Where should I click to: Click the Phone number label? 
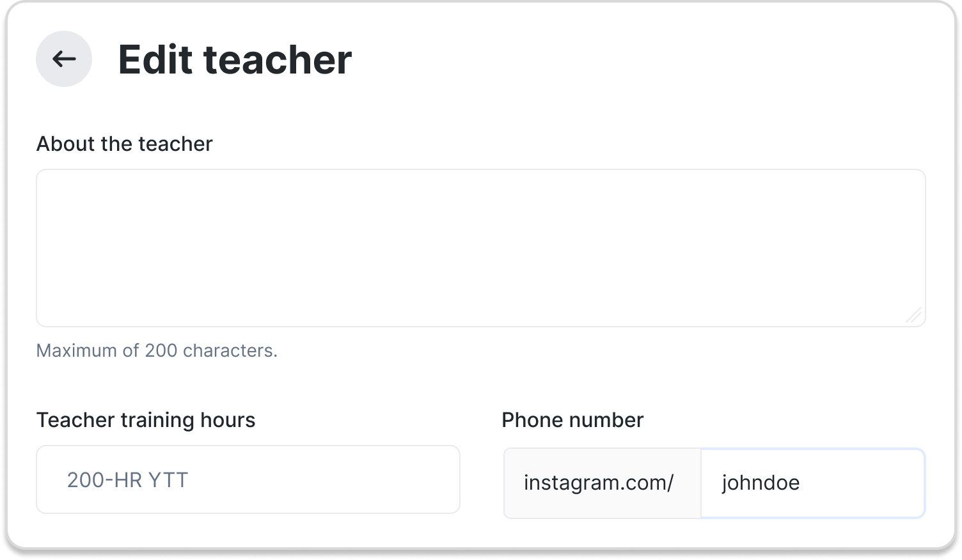point(572,420)
